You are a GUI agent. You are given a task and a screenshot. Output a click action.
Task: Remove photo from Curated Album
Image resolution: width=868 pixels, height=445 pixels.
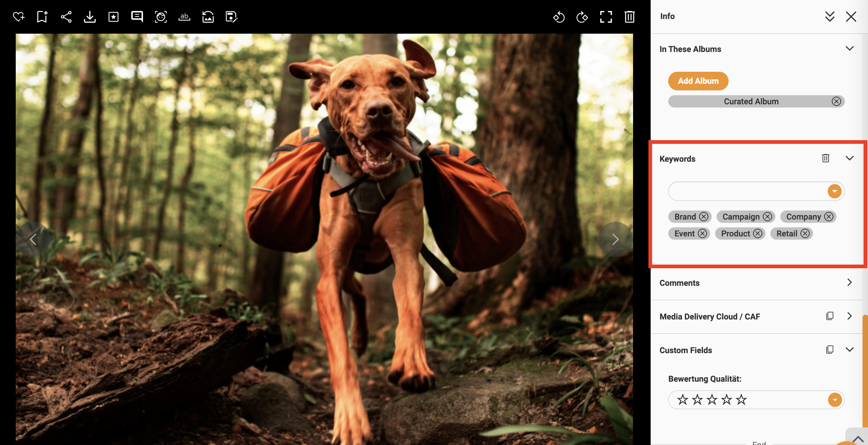pyautogui.click(x=837, y=101)
